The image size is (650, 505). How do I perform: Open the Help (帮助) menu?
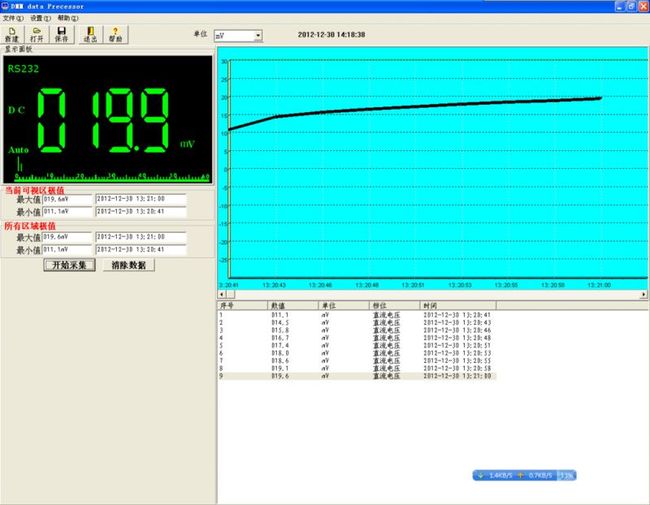(68, 18)
